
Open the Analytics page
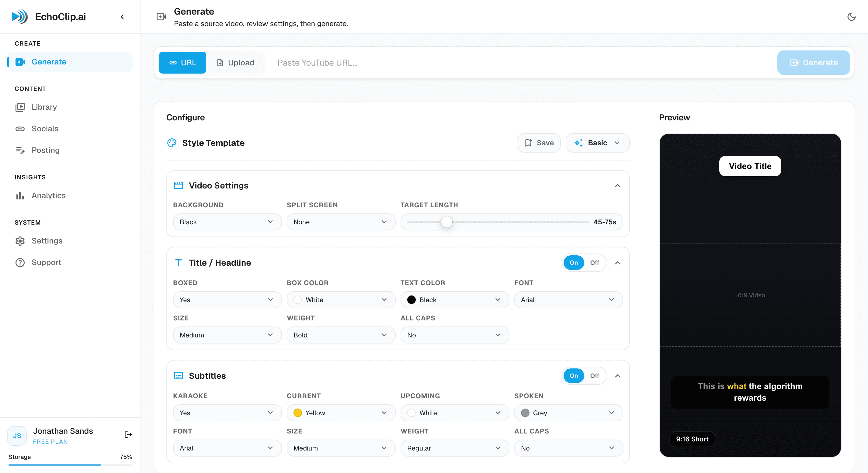point(48,195)
